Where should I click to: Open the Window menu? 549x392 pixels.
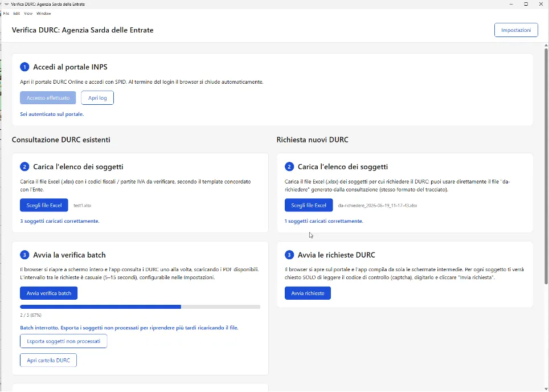(x=44, y=13)
